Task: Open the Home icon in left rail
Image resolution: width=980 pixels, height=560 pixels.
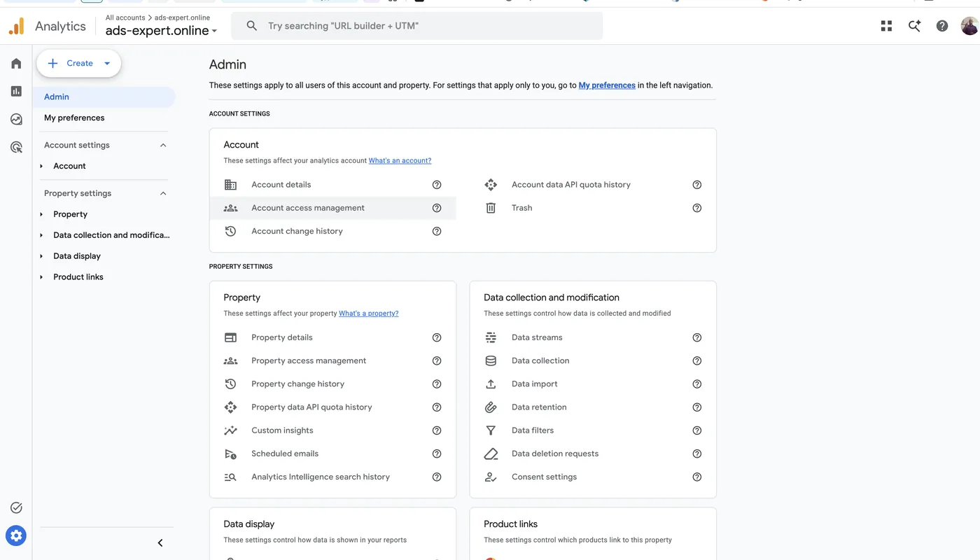Action: pyautogui.click(x=16, y=64)
